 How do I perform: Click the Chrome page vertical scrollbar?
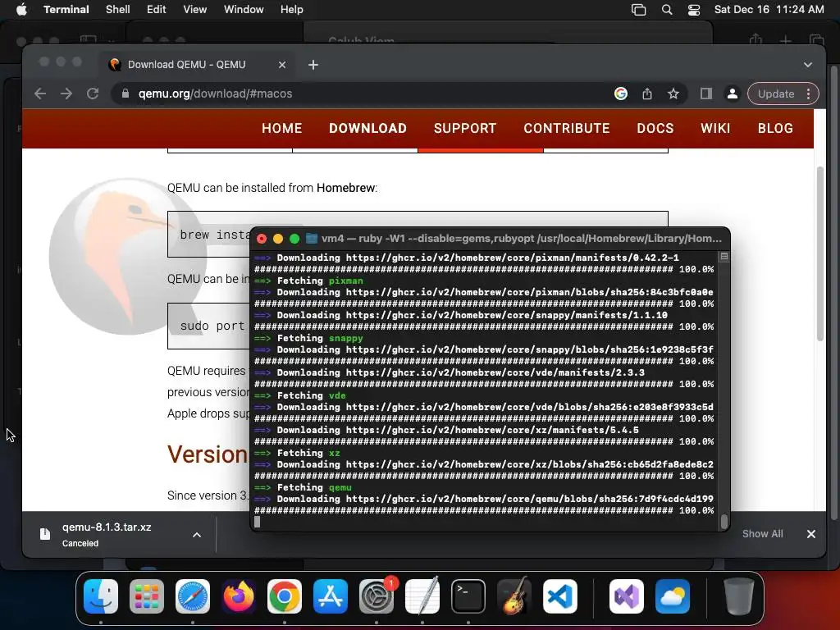pyautogui.click(x=819, y=254)
